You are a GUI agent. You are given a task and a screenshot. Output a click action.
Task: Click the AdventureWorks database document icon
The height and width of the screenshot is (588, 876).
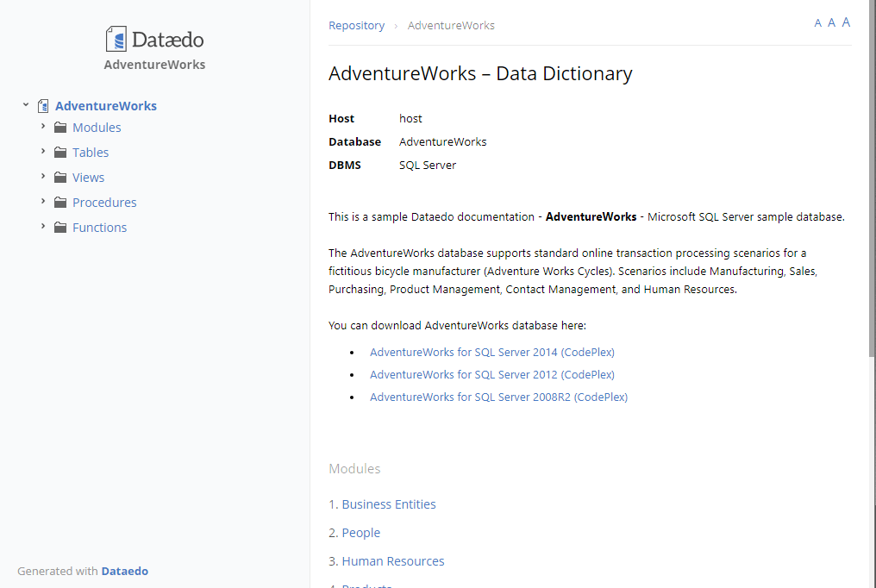tap(43, 106)
